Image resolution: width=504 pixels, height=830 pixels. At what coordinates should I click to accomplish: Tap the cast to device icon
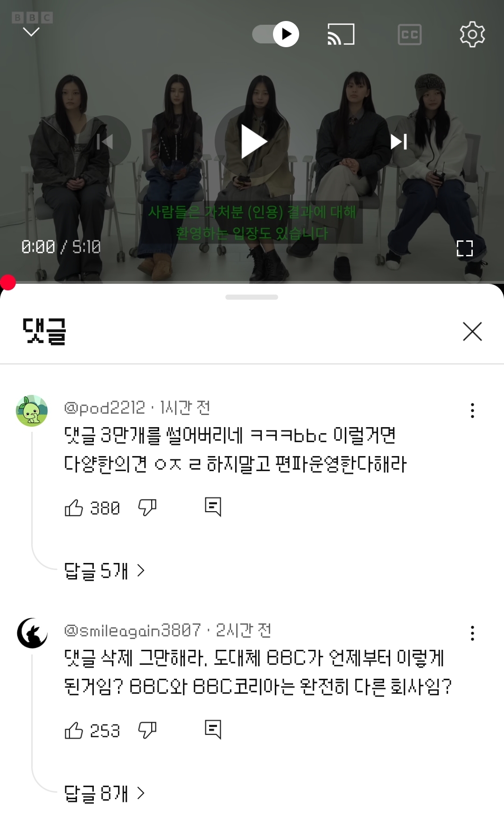click(341, 34)
